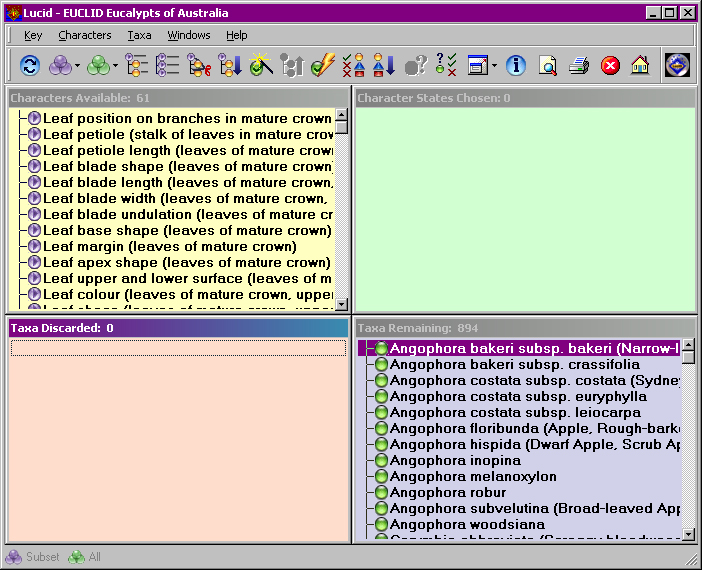
Task: Click Characters Available scrollbar down arrow
Action: point(342,304)
